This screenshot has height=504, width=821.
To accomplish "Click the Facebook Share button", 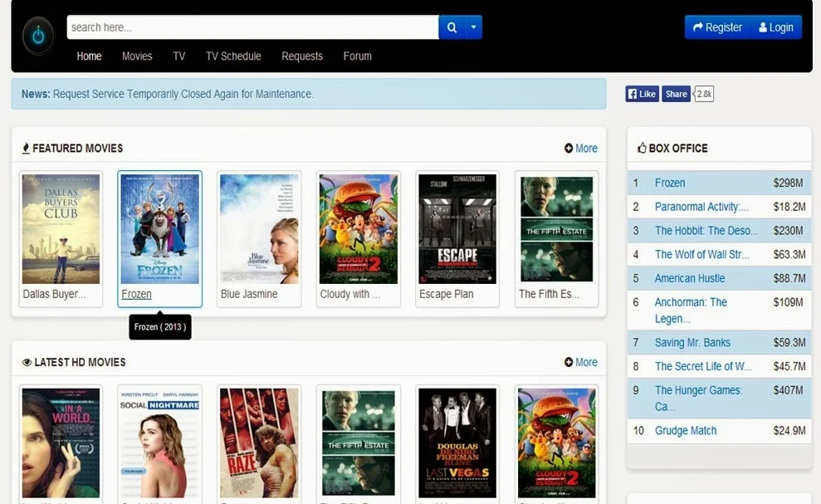I will click(x=676, y=94).
